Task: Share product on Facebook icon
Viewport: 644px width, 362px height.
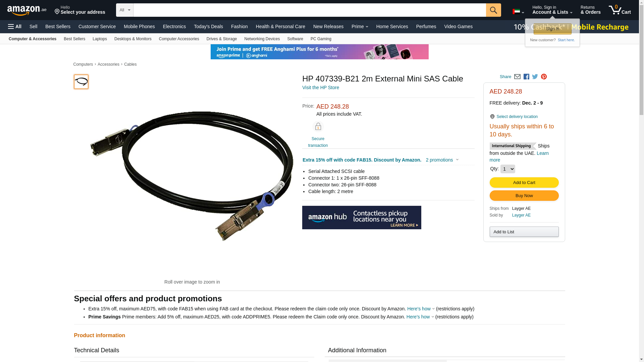Action: (x=526, y=77)
